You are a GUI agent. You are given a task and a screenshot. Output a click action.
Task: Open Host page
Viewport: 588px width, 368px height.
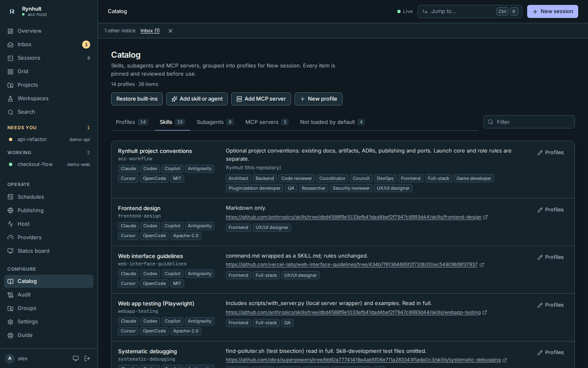point(49,224)
